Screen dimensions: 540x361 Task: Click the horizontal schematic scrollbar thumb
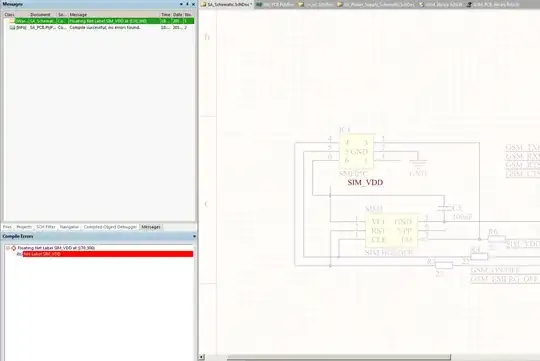[339, 357]
